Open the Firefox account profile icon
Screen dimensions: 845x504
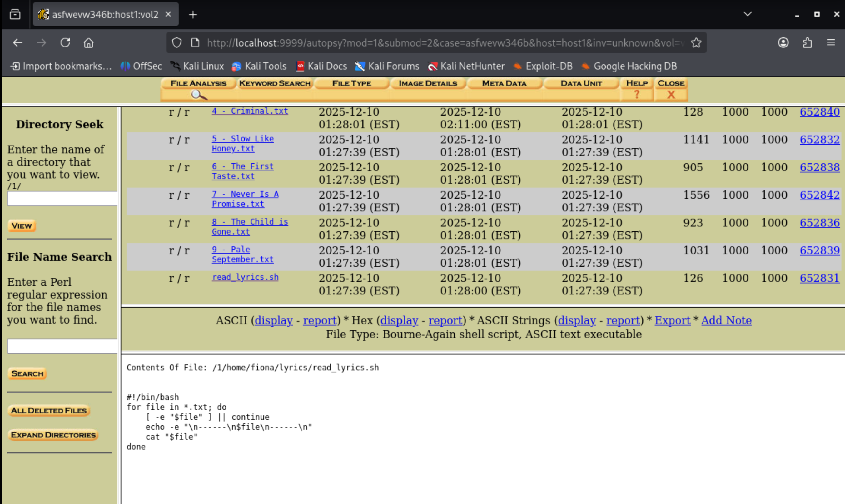pyautogui.click(x=783, y=43)
